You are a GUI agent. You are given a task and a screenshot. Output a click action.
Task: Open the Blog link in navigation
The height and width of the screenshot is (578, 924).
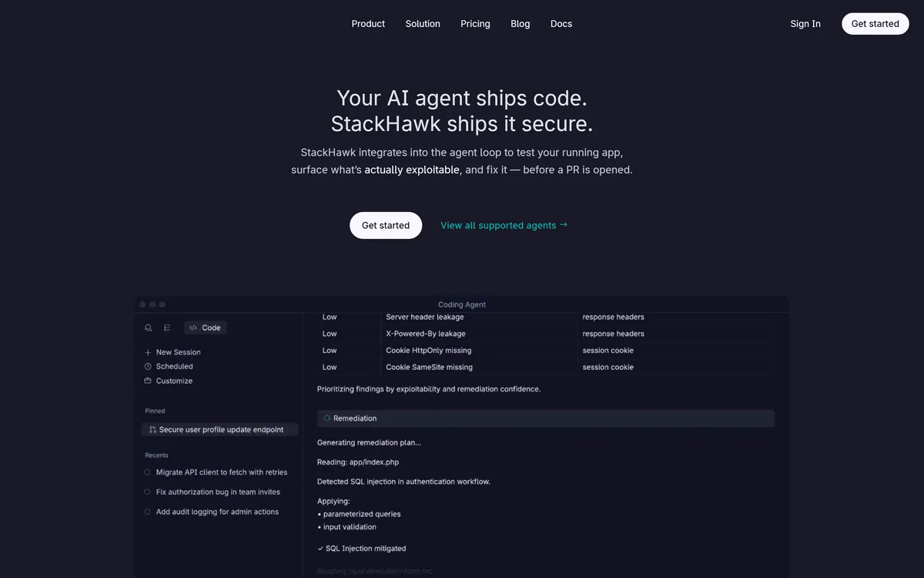[520, 24]
